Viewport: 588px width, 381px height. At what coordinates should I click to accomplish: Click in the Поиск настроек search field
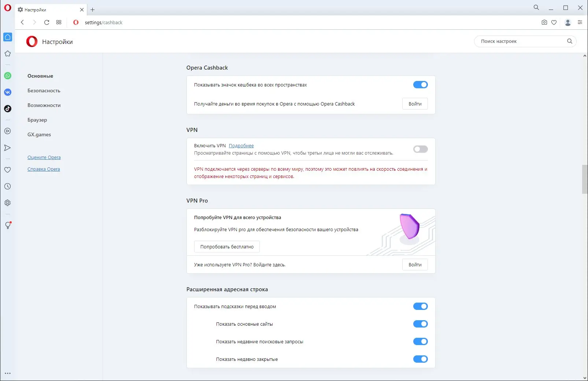(522, 41)
